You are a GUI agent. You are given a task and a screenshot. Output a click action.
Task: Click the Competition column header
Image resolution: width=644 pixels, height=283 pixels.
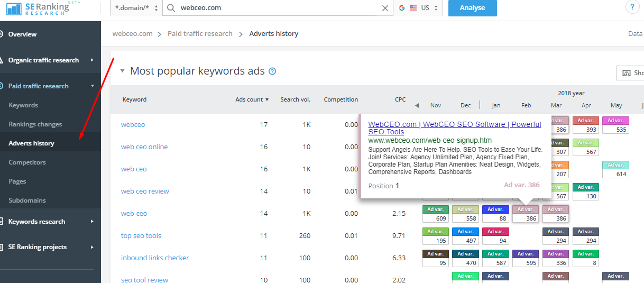[x=341, y=99]
